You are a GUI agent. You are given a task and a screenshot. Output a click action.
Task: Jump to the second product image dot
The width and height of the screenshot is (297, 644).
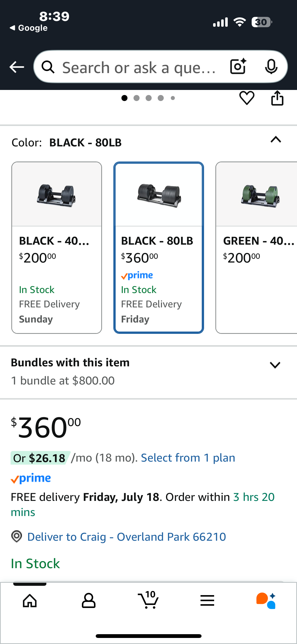(136, 98)
